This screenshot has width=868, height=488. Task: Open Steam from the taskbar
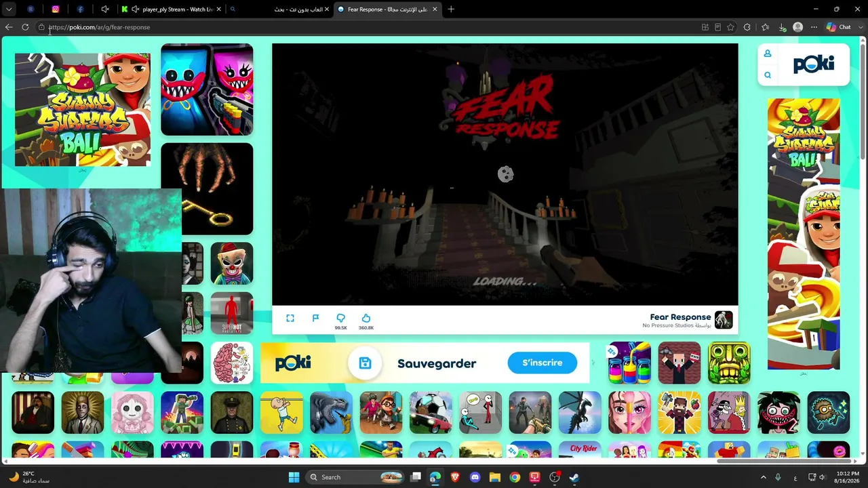point(574,477)
